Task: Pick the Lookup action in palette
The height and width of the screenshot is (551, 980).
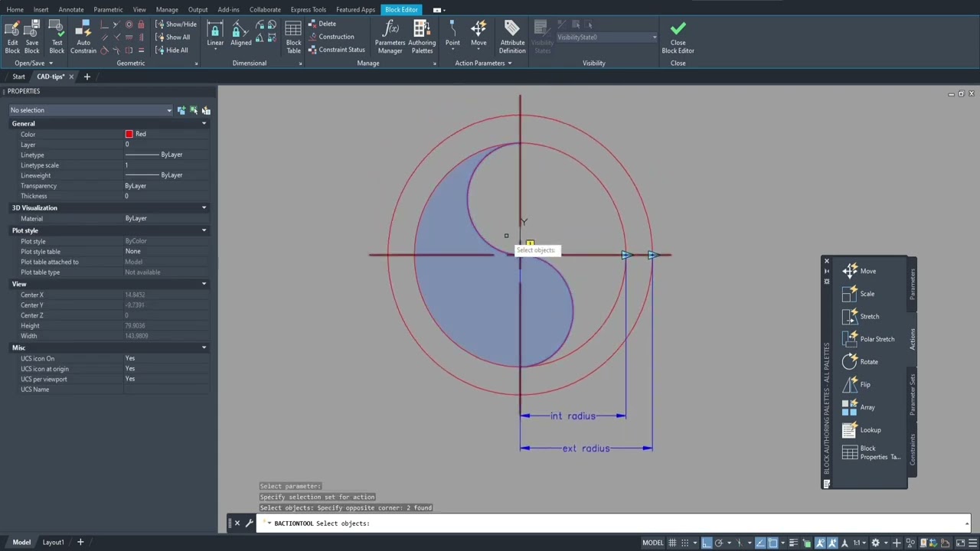Action: click(861, 430)
